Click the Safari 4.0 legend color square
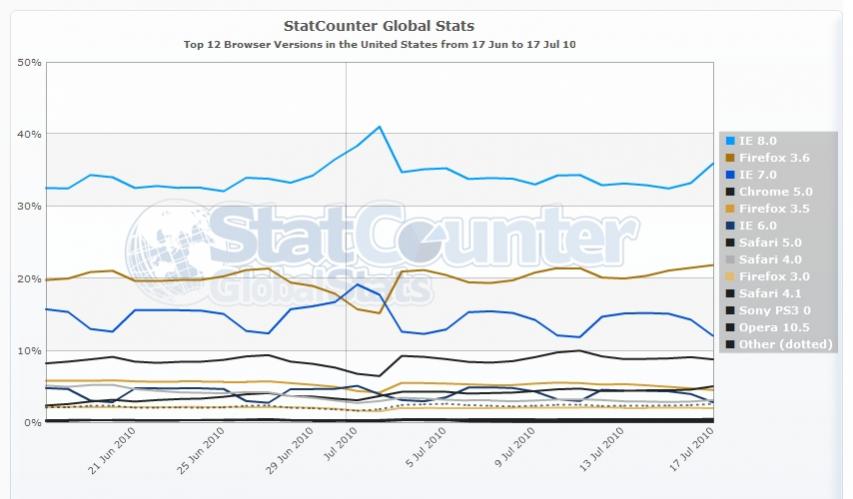The height and width of the screenshot is (499, 853). click(729, 259)
